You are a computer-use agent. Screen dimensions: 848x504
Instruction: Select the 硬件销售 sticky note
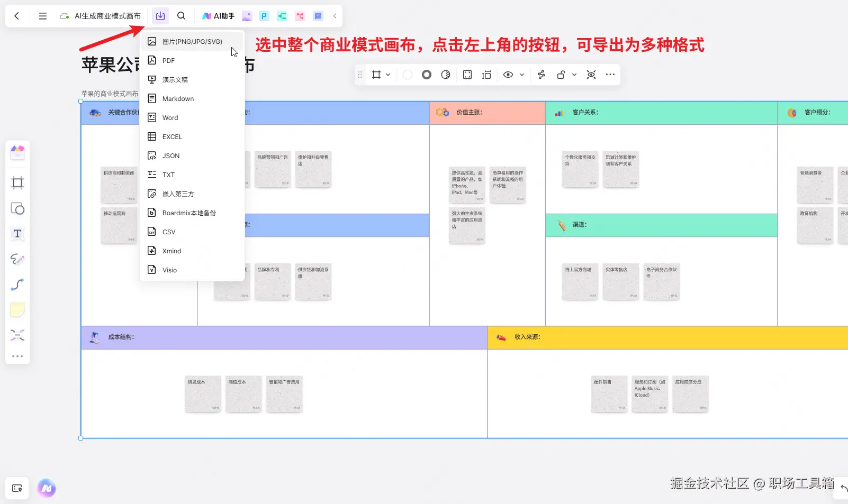(609, 395)
